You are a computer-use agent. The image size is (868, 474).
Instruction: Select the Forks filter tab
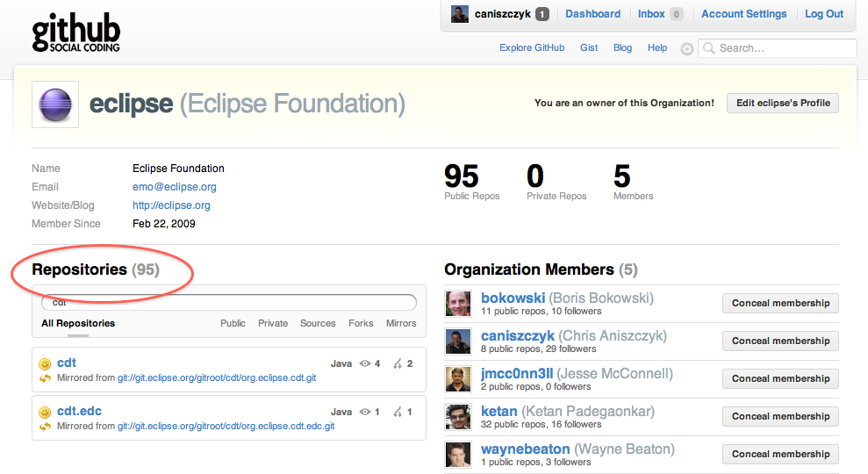(x=361, y=323)
